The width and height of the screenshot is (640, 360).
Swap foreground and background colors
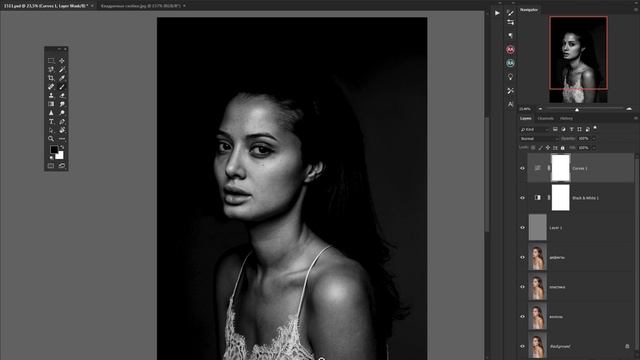pos(62,147)
